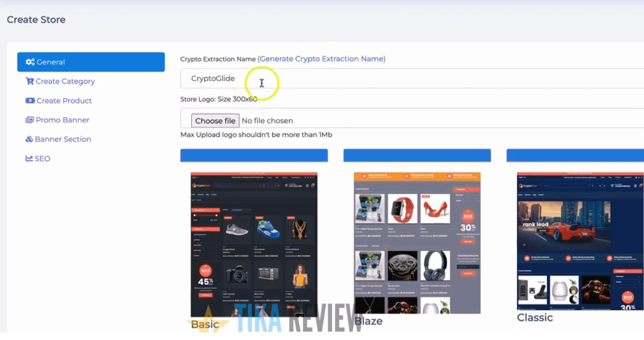Click the blue bar above the Blaze theme
Viewport: 644px width, 340px height.
417,155
